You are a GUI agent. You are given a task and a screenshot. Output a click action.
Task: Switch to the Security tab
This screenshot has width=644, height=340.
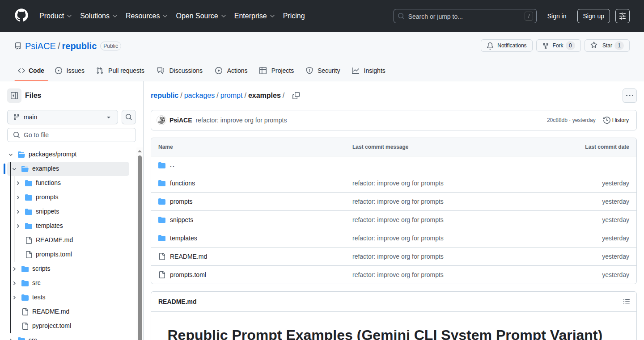click(x=323, y=71)
